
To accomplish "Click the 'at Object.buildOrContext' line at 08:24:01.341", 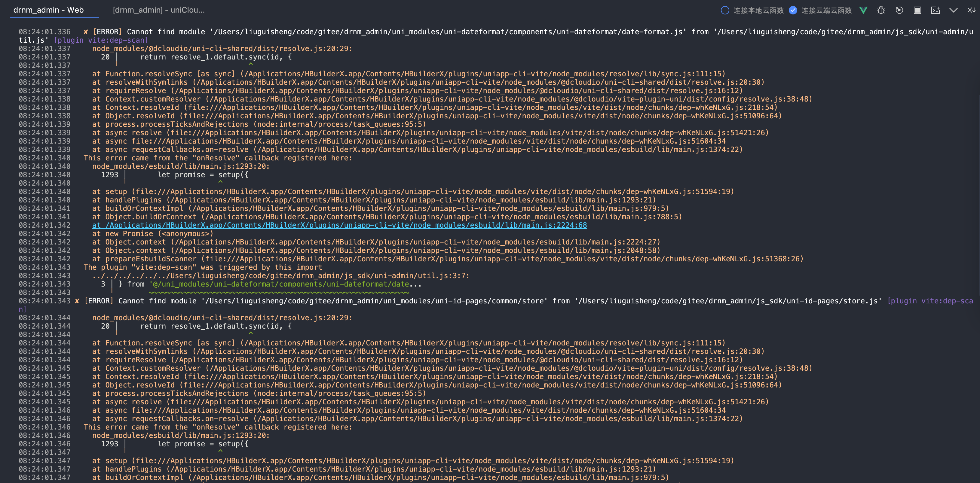I will click(387, 217).
